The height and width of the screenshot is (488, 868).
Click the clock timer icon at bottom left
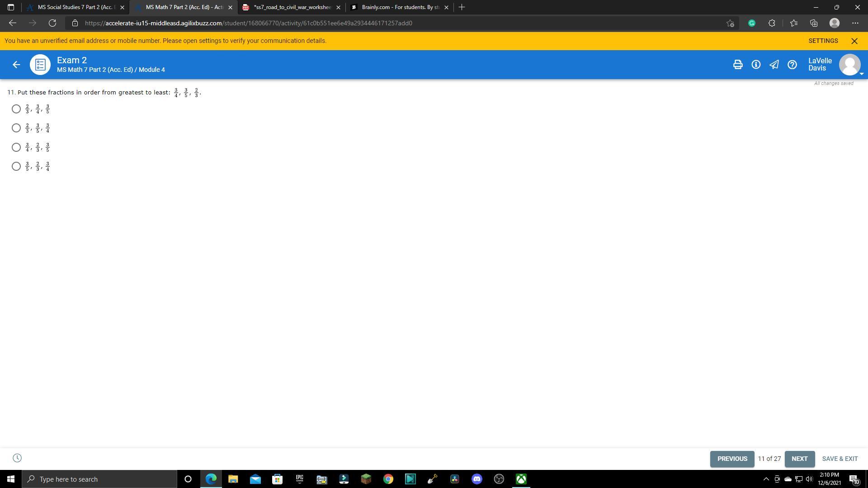[x=17, y=458]
